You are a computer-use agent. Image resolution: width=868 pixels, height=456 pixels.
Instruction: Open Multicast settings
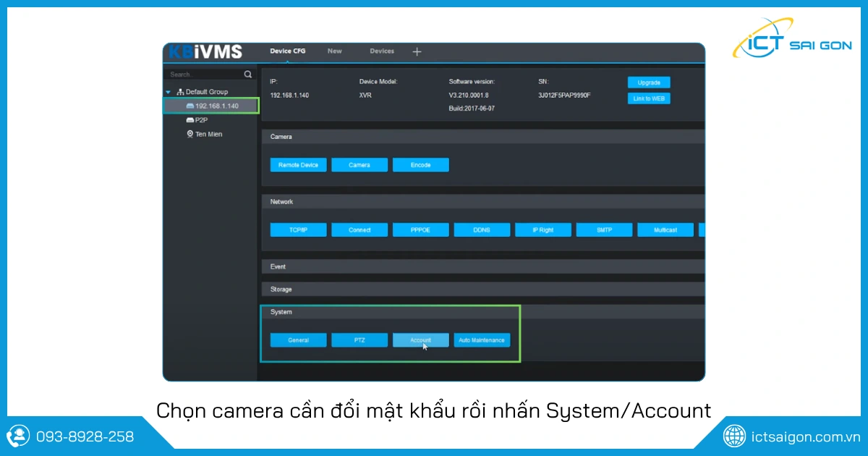665,230
